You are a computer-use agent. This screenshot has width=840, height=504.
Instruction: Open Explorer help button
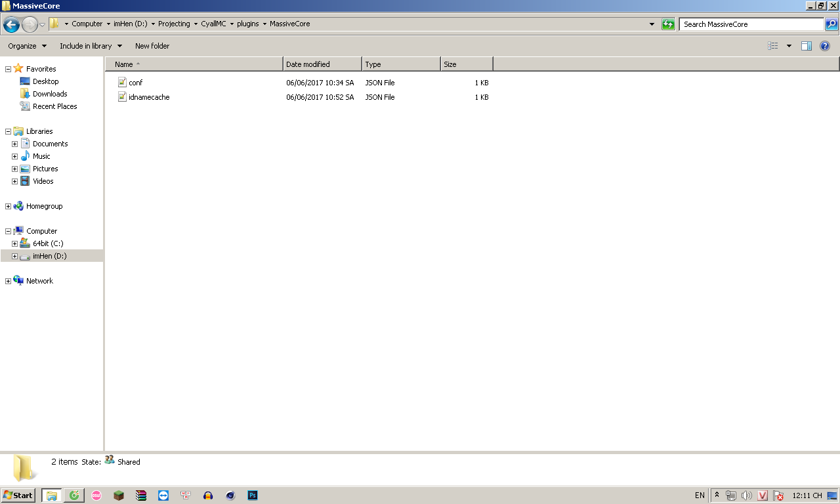pyautogui.click(x=825, y=46)
